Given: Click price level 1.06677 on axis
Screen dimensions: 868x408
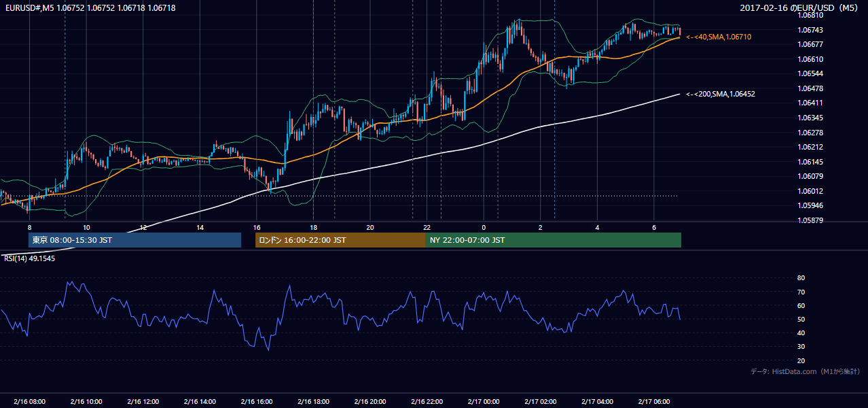Looking at the screenshot, I should coord(810,44).
